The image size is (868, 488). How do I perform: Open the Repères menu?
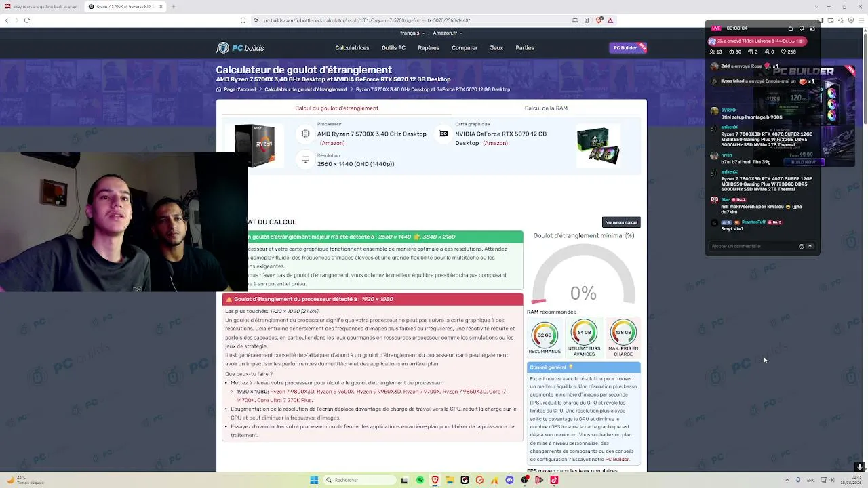tap(429, 48)
